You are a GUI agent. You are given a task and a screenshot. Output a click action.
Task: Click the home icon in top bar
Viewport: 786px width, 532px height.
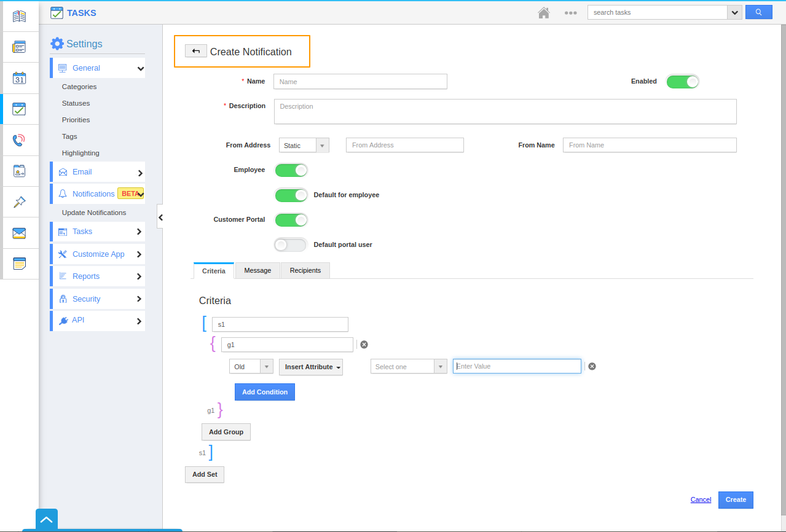[543, 13]
